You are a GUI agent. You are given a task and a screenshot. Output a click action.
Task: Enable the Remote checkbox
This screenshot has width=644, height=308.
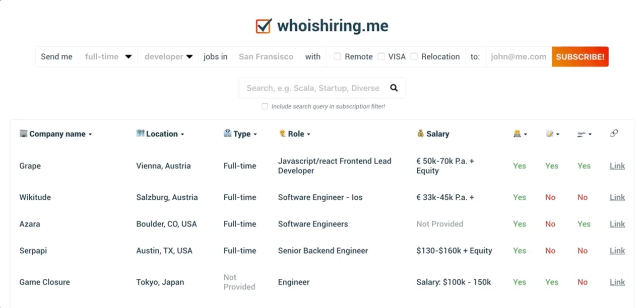(337, 56)
